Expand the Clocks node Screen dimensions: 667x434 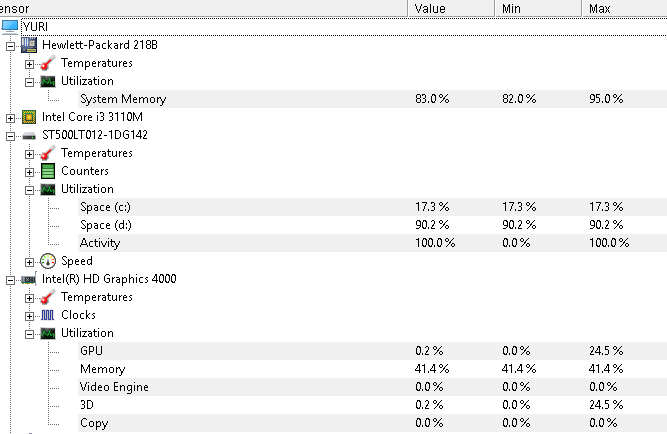point(29,316)
